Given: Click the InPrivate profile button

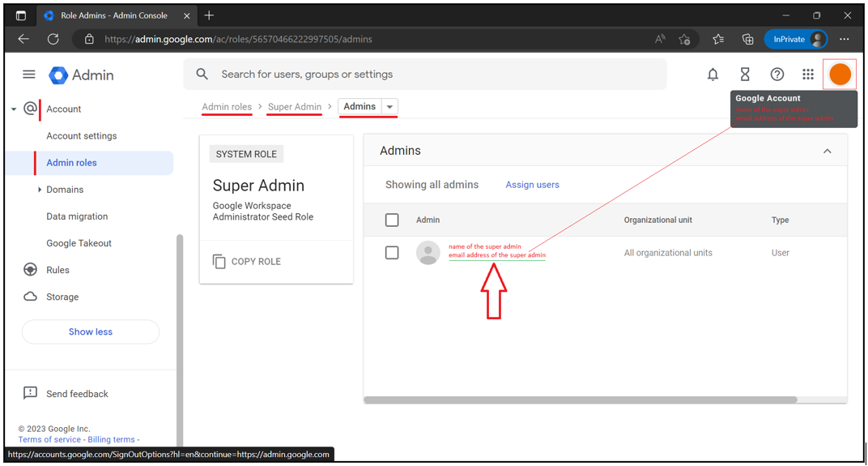Looking at the screenshot, I should pos(795,39).
